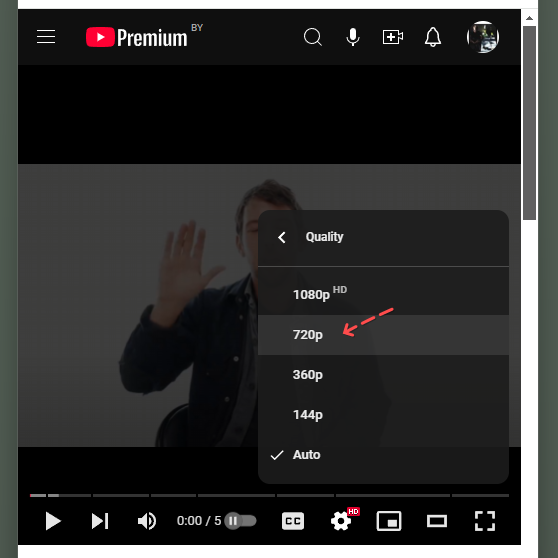Open the account avatar menu
The height and width of the screenshot is (558, 558).
[x=483, y=37]
